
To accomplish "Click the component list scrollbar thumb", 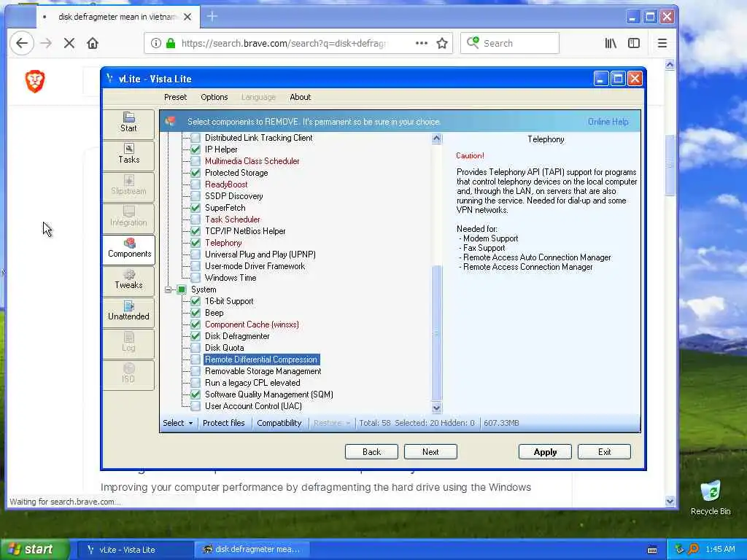I will [436, 333].
